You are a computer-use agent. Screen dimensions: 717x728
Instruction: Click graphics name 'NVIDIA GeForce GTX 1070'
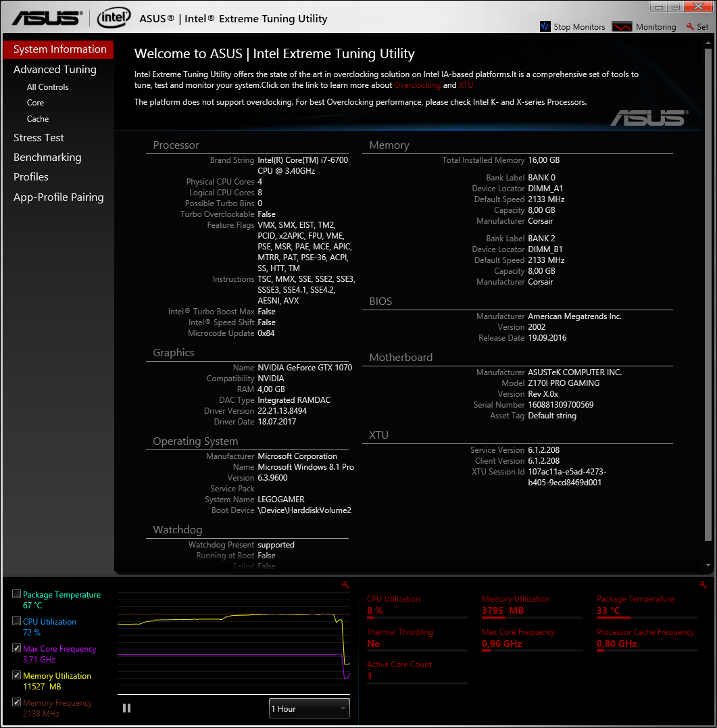[x=305, y=368]
